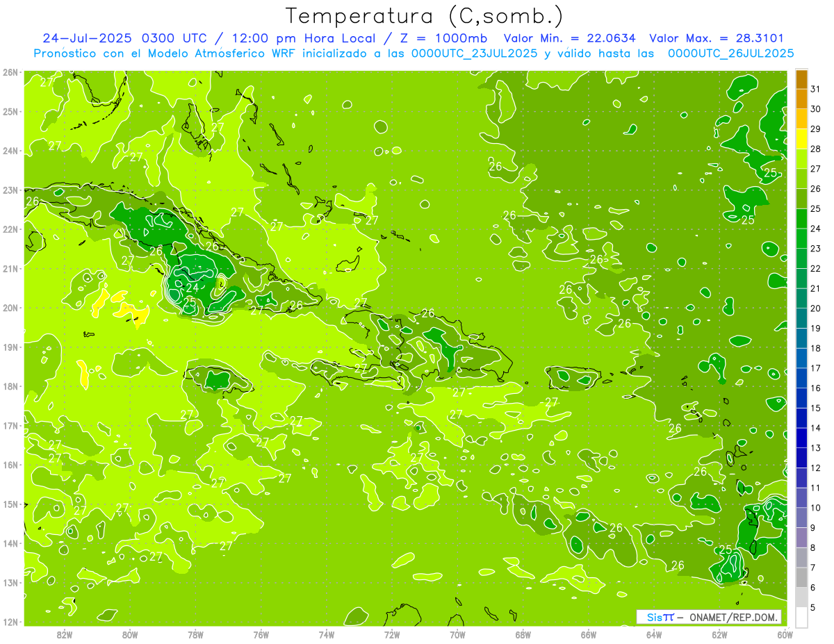Viewport: 834px width, 644px height.
Task: Click the longitude label "62W"
Action: 719,634
